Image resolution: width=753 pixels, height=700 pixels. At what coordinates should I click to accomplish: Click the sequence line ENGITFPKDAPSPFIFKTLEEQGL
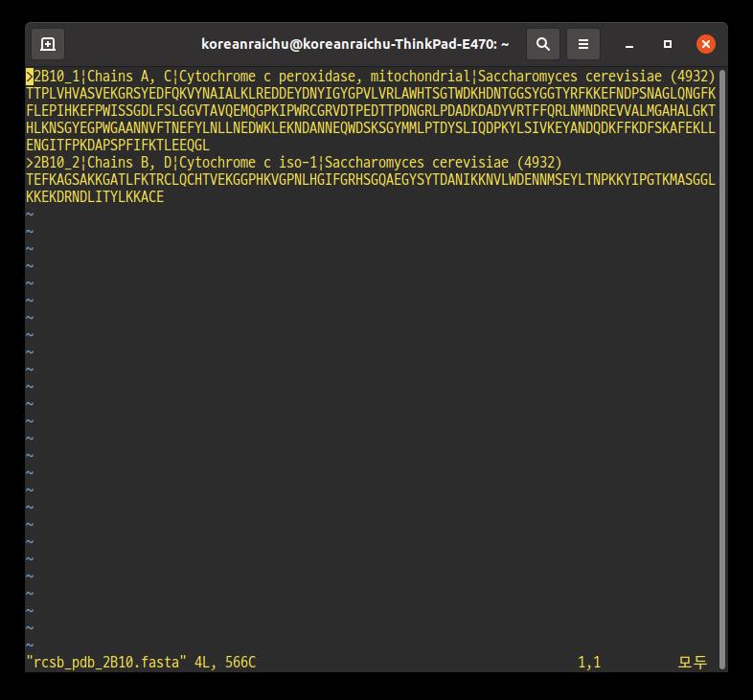[x=118, y=146]
